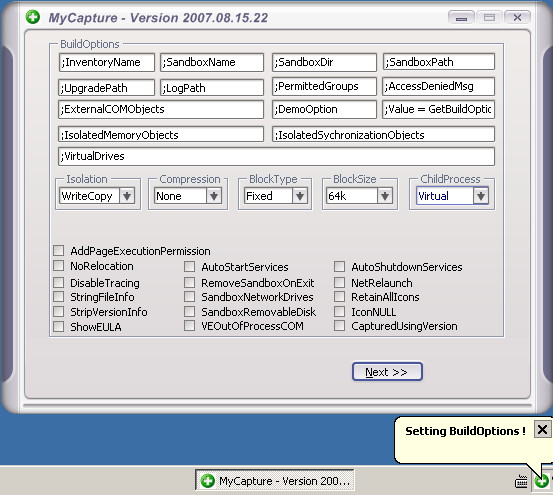
Task: Toggle StripVersionInfo checkbox
Action: (59, 311)
